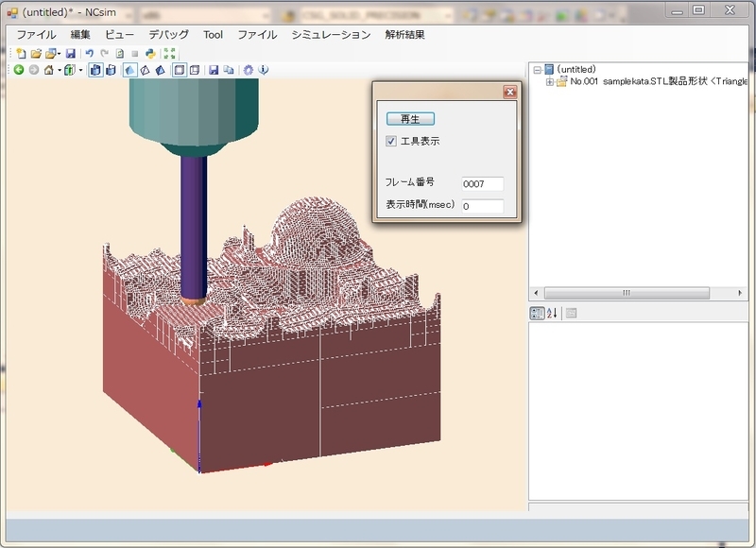Click the save image toolbar icon
This screenshot has height=548, width=756.
point(214,68)
